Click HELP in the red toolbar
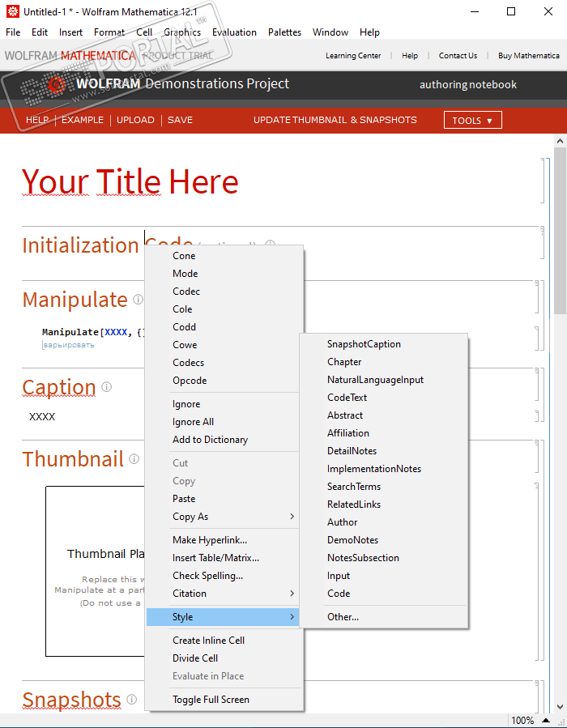 click(37, 120)
